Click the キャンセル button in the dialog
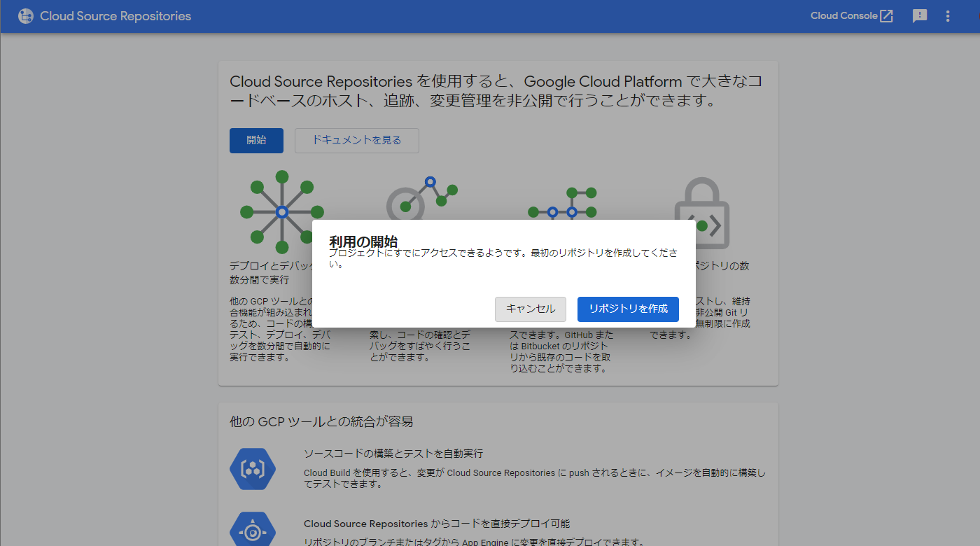The height and width of the screenshot is (546, 980). pyautogui.click(x=531, y=309)
